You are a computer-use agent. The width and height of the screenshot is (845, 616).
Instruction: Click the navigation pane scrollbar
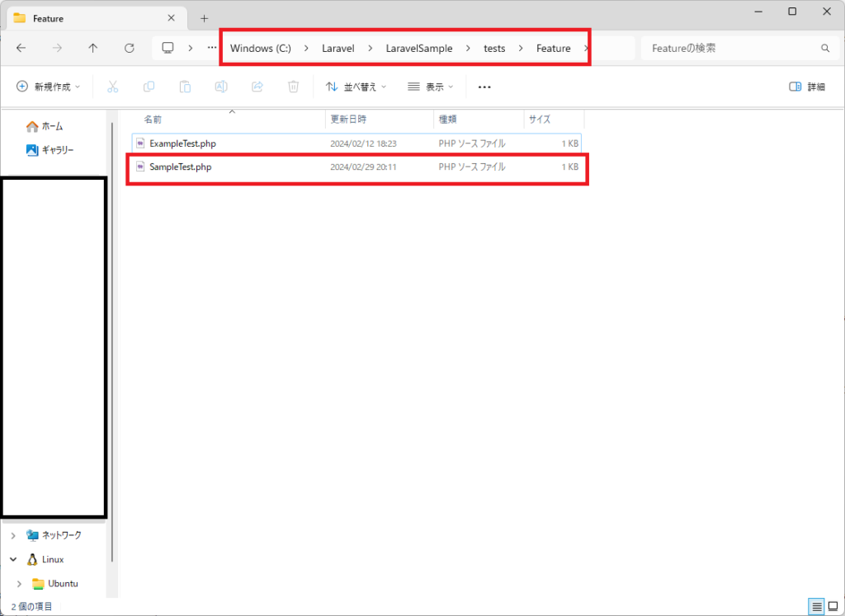pos(112,342)
